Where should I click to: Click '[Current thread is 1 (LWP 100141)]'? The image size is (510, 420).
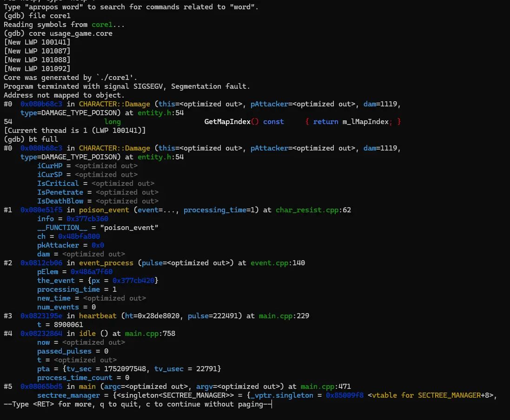pyautogui.click(x=75, y=131)
